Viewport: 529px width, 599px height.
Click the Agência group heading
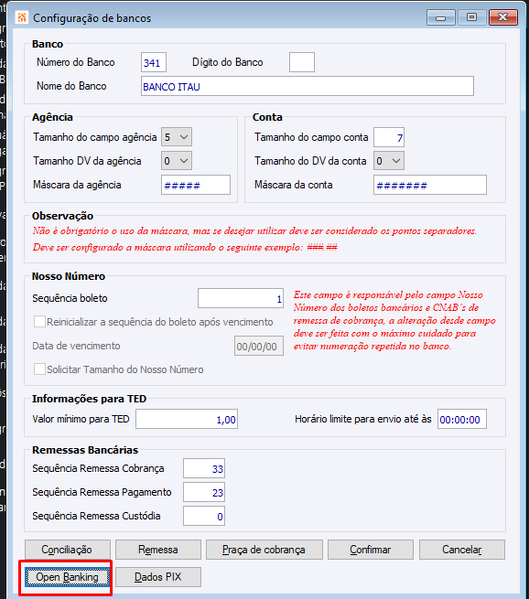(52, 117)
